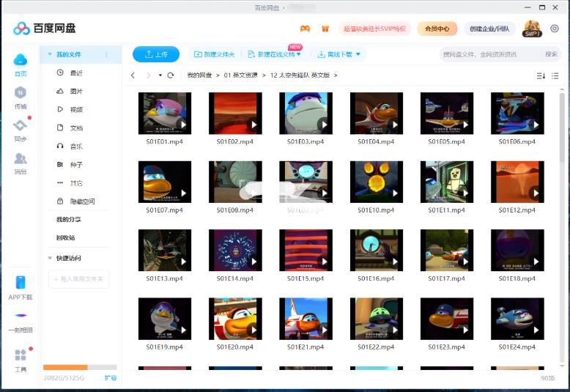This screenshot has width=570, height=392.
Task: Switch to list view icon
Action: click(555, 75)
